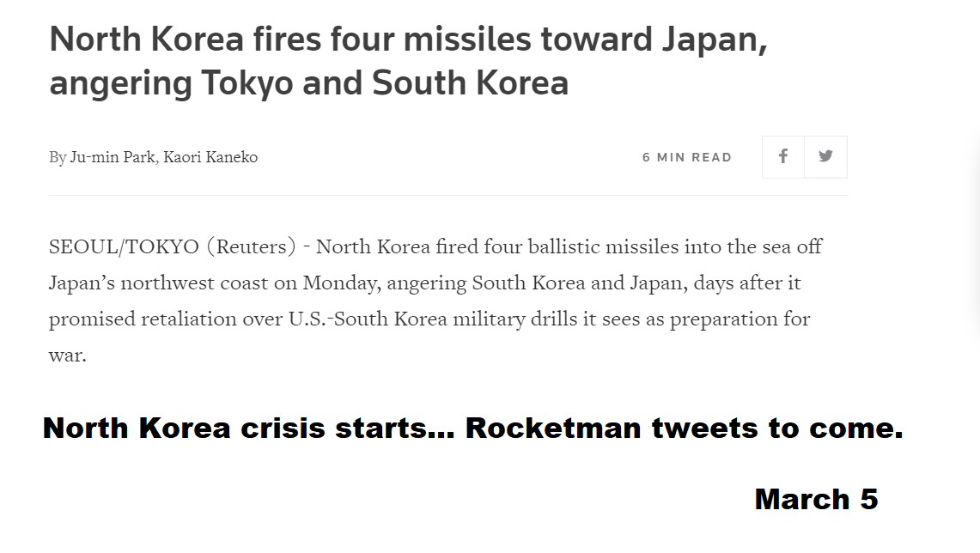Click the word 'By' in byline
The image size is (980, 553).
tap(58, 157)
